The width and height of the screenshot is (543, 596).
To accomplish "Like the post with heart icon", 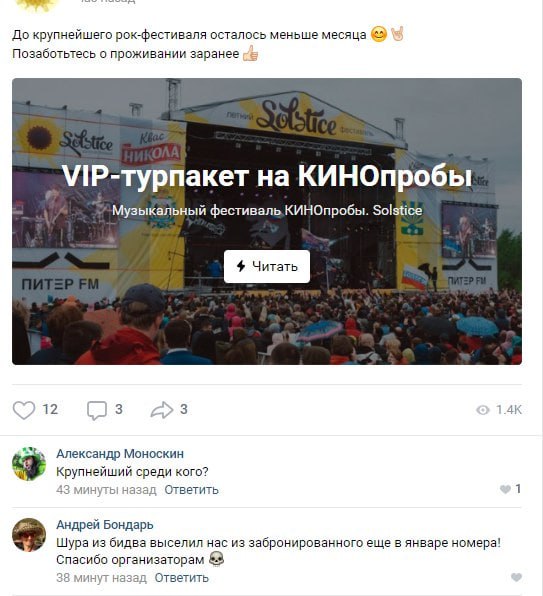I will pos(24,410).
